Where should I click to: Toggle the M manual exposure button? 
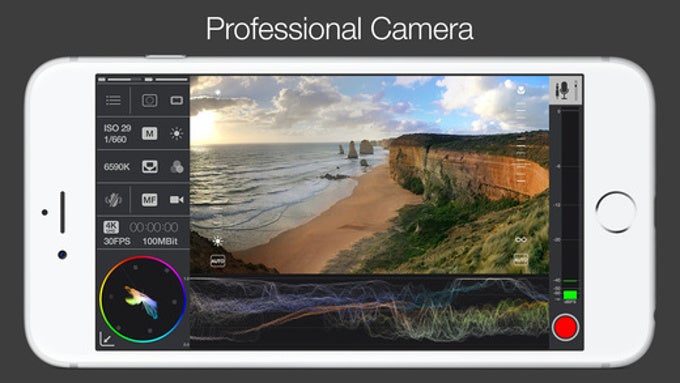point(150,134)
